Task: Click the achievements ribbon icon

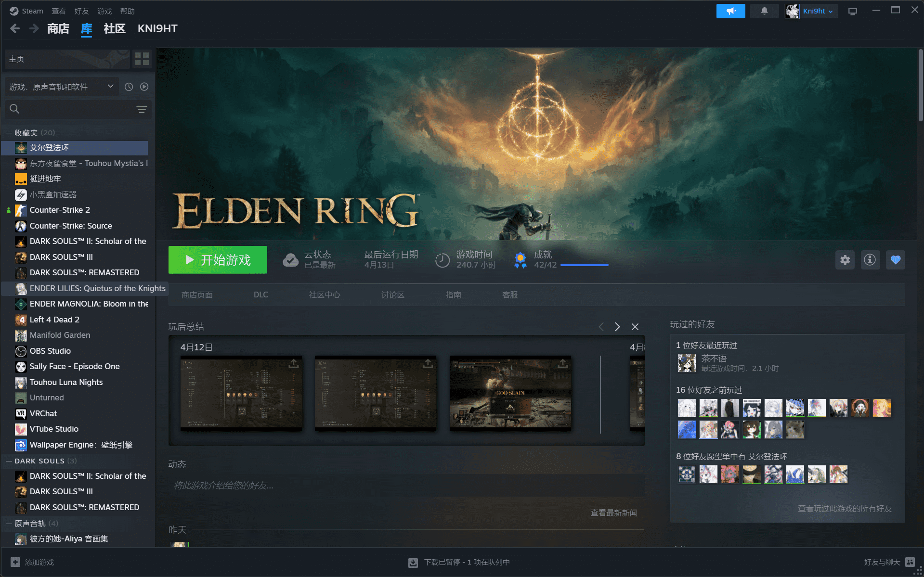Action: coord(520,260)
